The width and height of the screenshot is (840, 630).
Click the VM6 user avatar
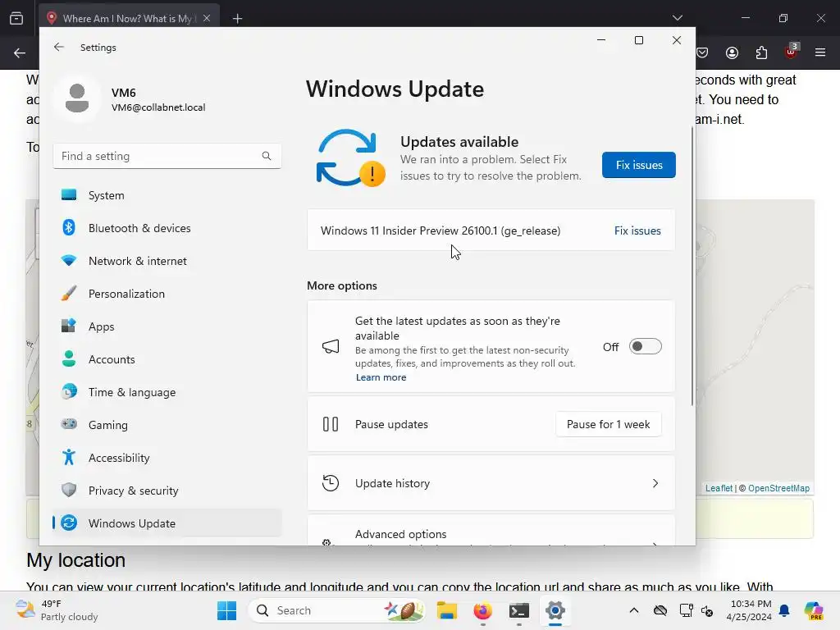click(76, 98)
